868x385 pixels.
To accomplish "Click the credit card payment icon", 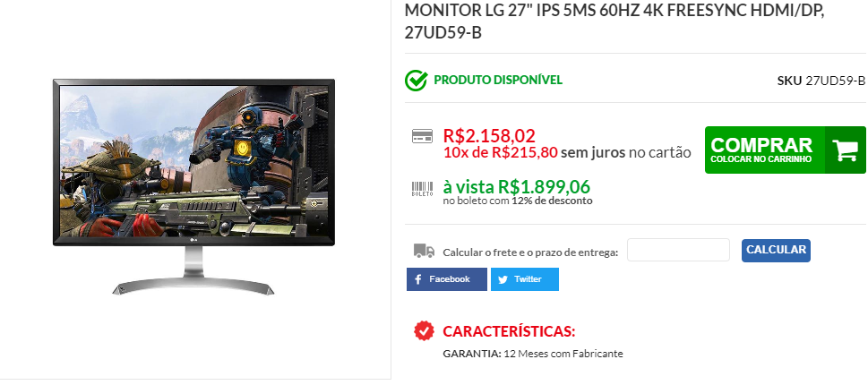I will [x=423, y=136].
